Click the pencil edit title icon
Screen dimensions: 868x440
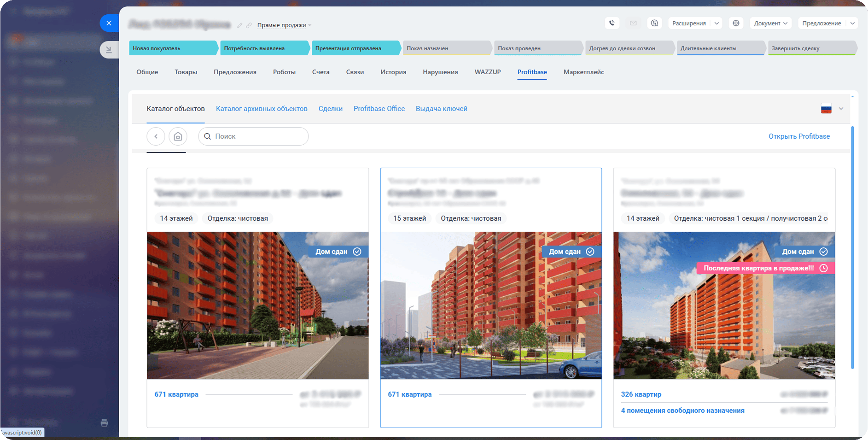tap(239, 25)
